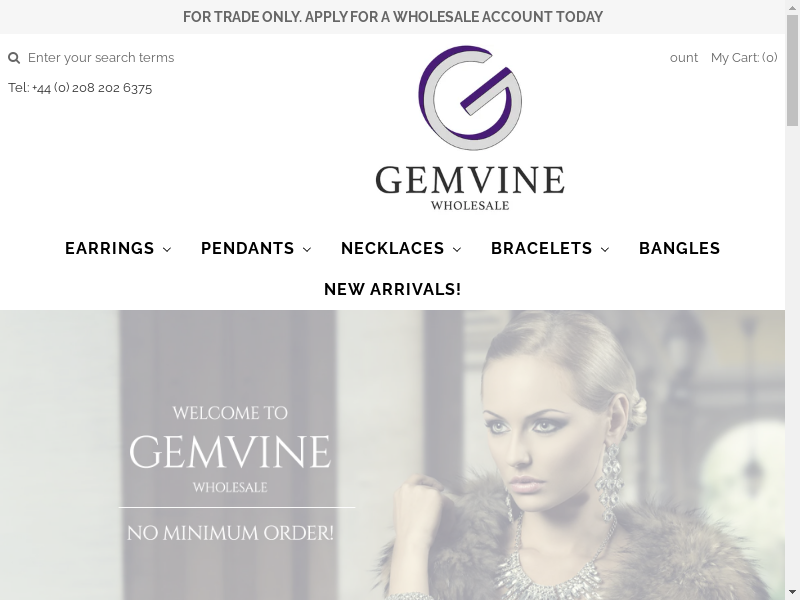Click the telephone number link
The image size is (800, 600).
[80, 88]
